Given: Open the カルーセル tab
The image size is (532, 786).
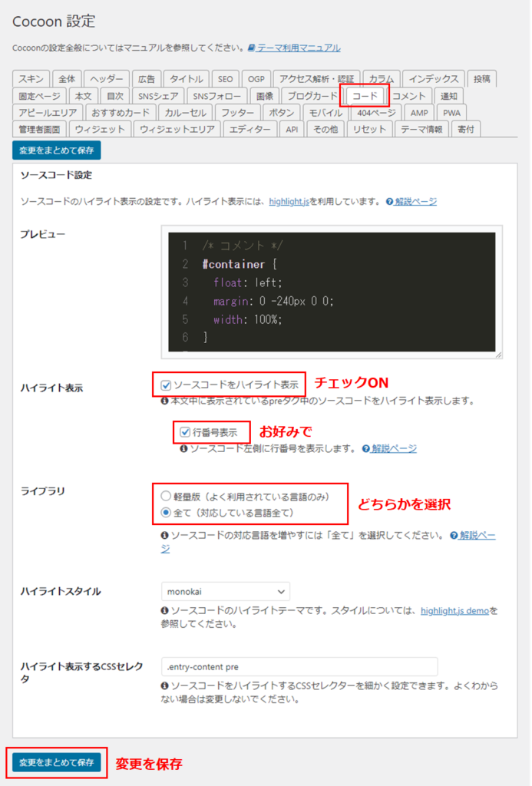Looking at the screenshot, I should click(x=185, y=113).
